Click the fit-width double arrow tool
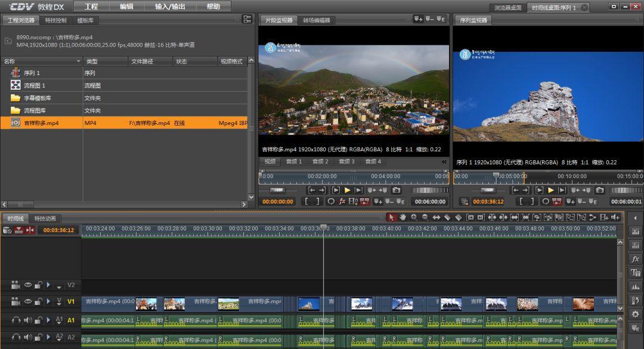Viewport: 644px width, 349px height. pyautogui.click(x=436, y=217)
